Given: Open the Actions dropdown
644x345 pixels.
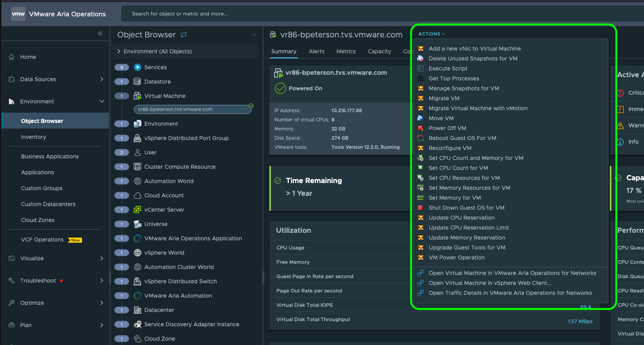Looking at the screenshot, I should pyautogui.click(x=431, y=34).
